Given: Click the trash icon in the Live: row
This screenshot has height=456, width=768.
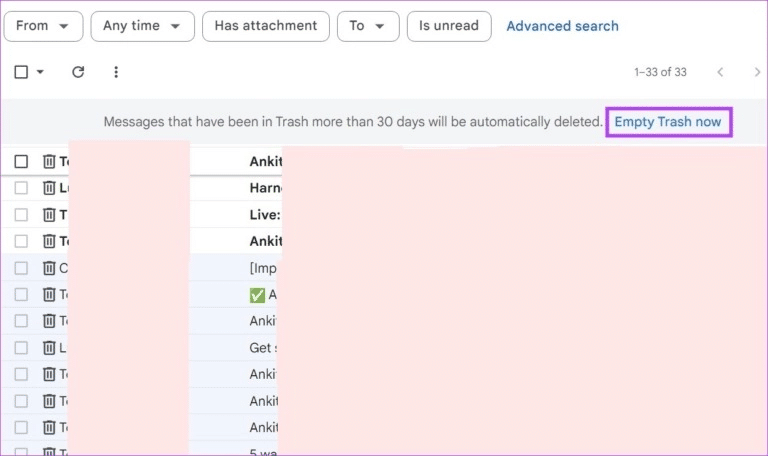Looking at the screenshot, I should point(49,215).
